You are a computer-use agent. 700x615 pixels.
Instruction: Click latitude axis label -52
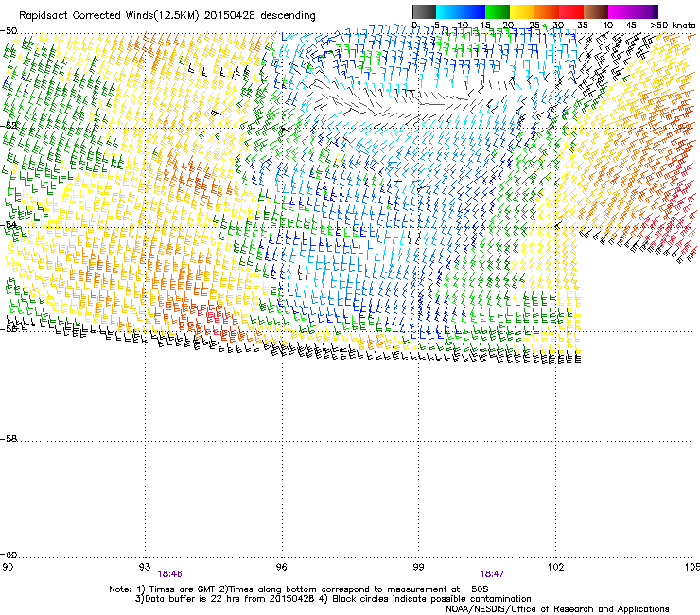pos(9,126)
